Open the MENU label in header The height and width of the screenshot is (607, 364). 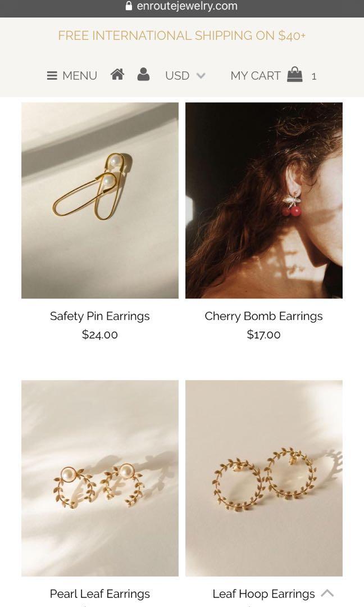pos(80,75)
